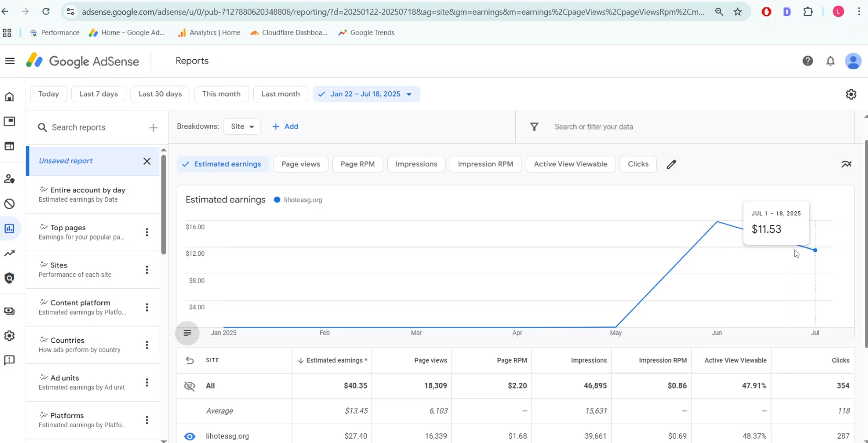Image resolution: width=868 pixels, height=443 pixels.
Task: Close the Unsaved report
Action: tap(147, 161)
